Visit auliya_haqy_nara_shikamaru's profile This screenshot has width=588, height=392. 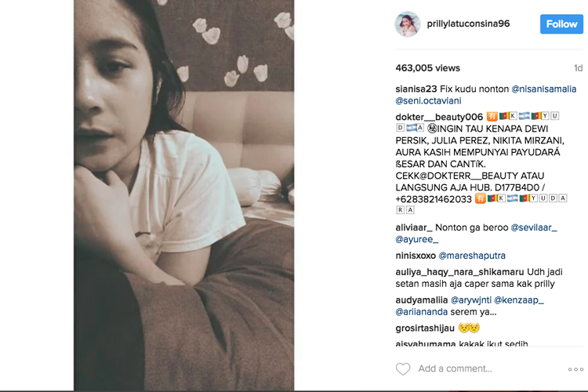tap(459, 272)
